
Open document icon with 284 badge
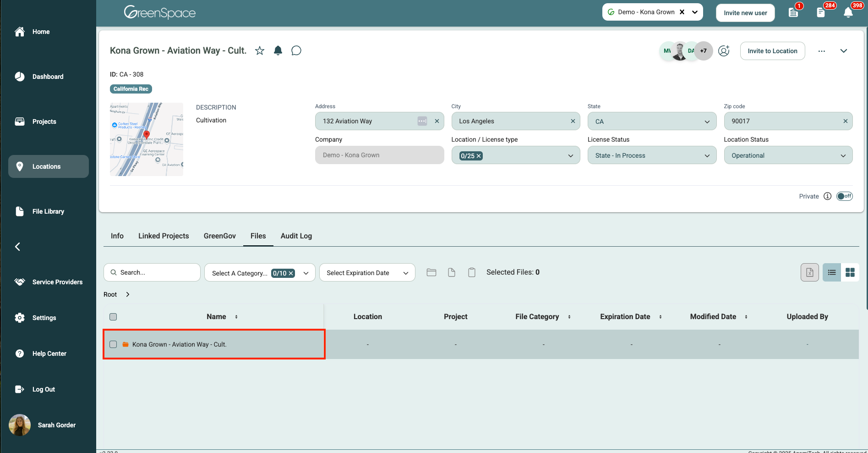tap(821, 12)
